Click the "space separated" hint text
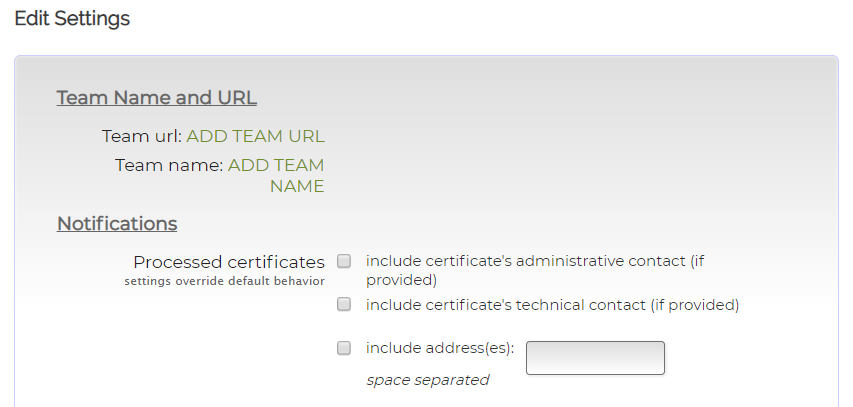Viewport: 853px width, 407px height. pos(427,380)
